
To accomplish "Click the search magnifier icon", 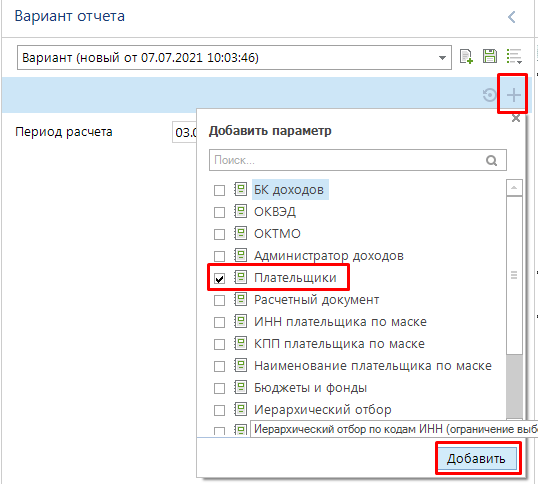I will (x=491, y=160).
